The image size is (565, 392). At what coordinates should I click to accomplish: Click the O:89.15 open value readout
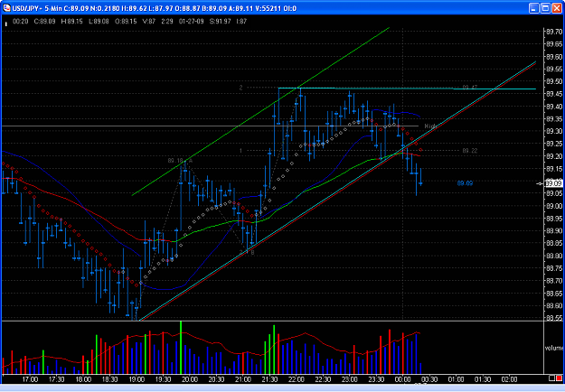126,22
